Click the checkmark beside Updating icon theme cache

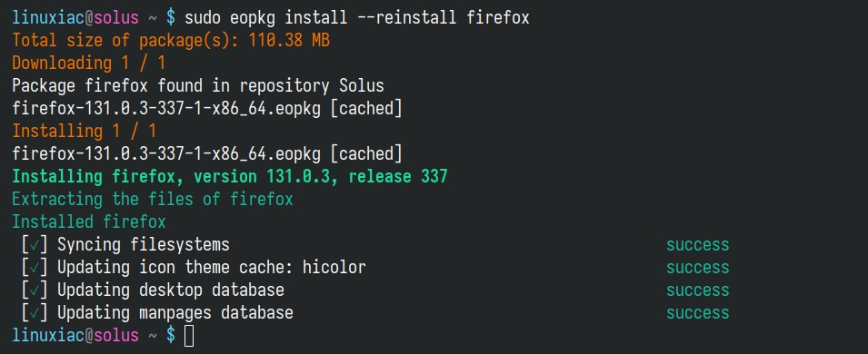tap(35, 267)
